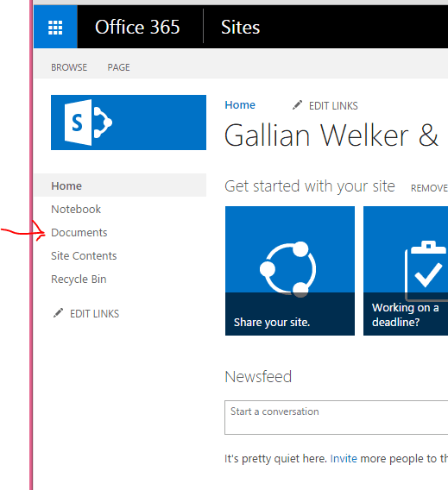Open Documents from the sidebar
The height and width of the screenshot is (490, 448).
pyautogui.click(x=79, y=233)
